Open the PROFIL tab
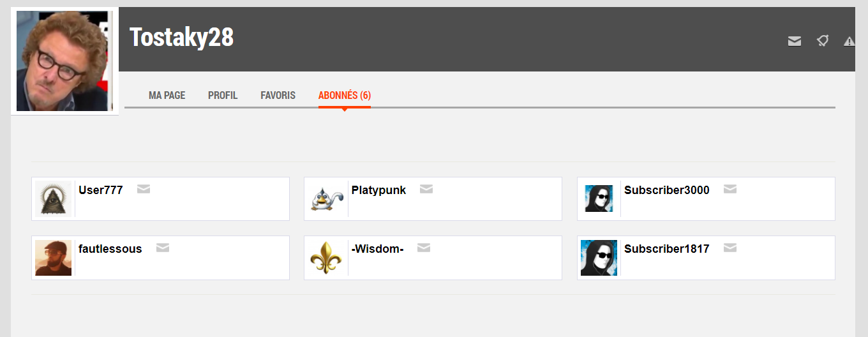Screen dimensions: 868x337 point(223,96)
